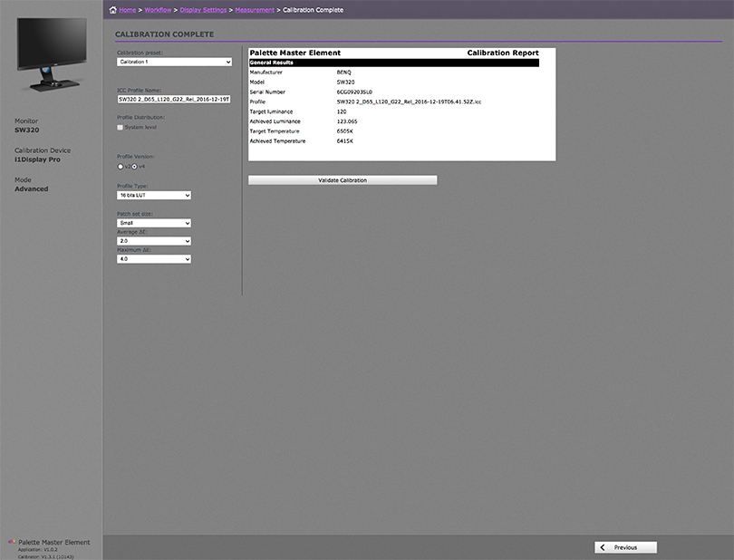Select the v4 profile version radio button
Viewport: 734px width, 560px height.
point(135,167)
